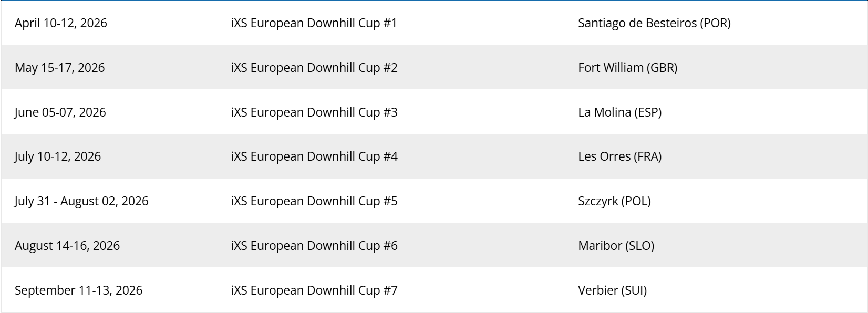Click the Santiago de Besteiros (POR) location
The height and width of the screenshot is (313, 868).
click(654, 23)
